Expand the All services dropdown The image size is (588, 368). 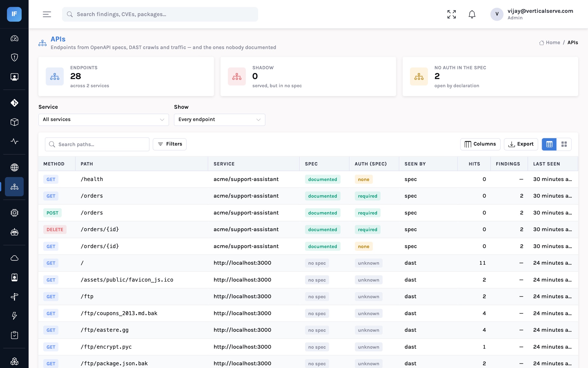pyautogui.click(x=104, y=120)
